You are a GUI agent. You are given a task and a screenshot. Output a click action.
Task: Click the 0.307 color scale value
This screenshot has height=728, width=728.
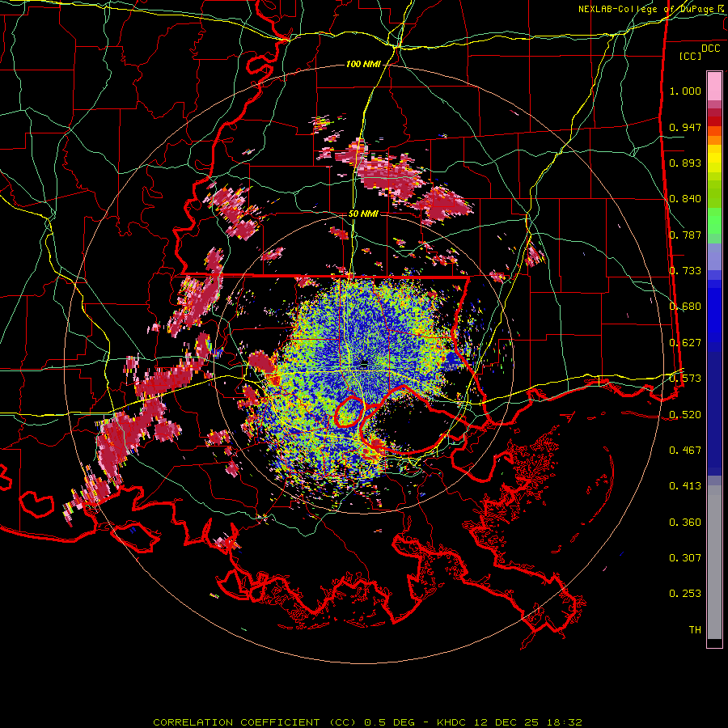pyautogui.click(x=685, y=558)
